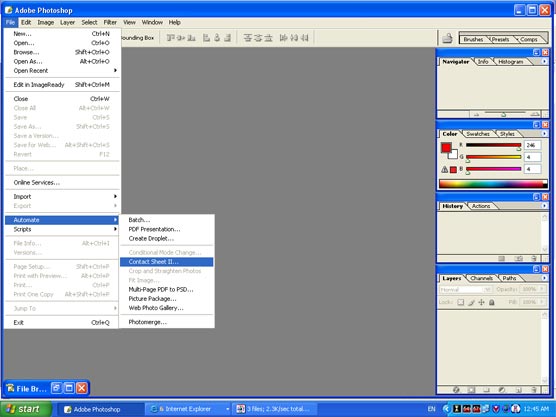The width and height of the screenshot is (556, 417).
Task: Open the Window menu in menu bar
Action: (x=152, y=22)
